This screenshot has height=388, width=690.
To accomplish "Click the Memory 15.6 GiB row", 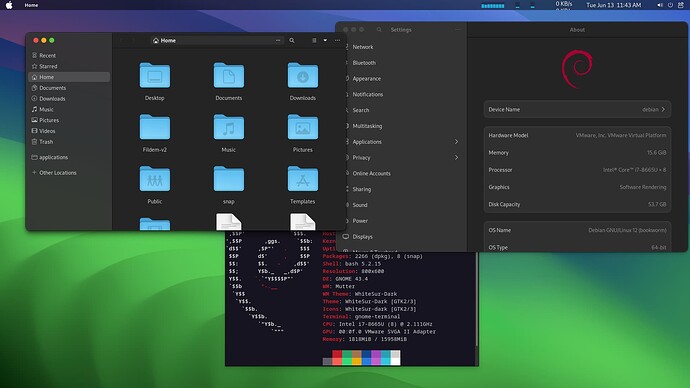I will pyautogui.click(x=577, y=153).
